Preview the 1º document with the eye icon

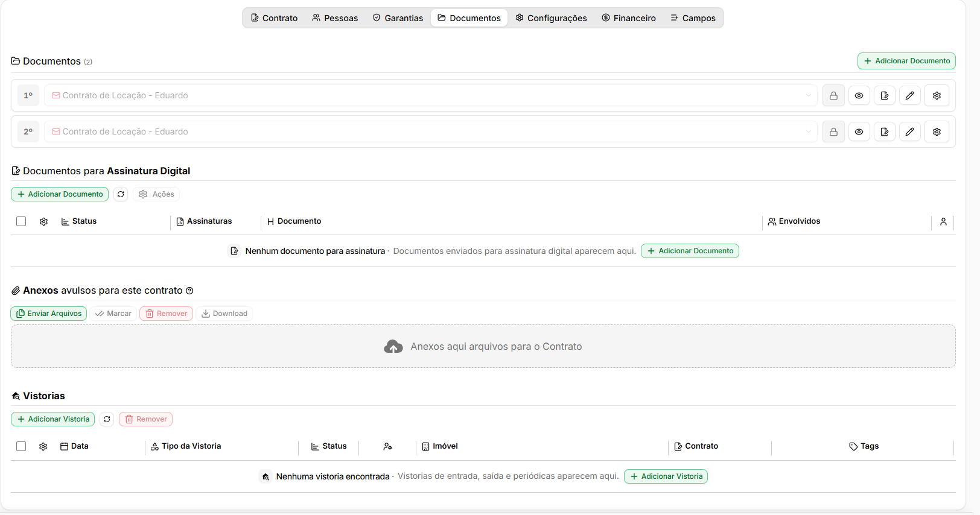click(x=859, y=95)
